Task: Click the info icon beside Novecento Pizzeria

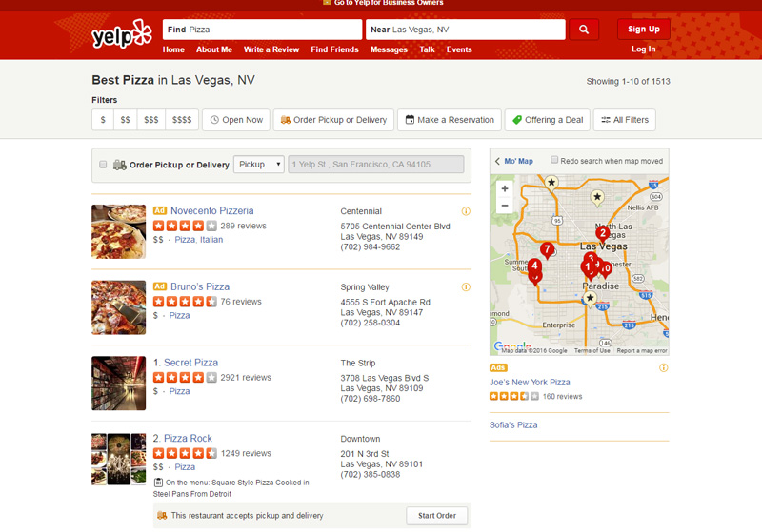Action: pos(466,211)
